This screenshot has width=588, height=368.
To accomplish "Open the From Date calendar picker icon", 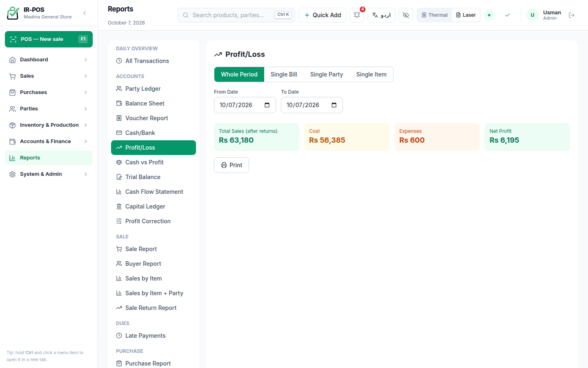I will 267,105.
